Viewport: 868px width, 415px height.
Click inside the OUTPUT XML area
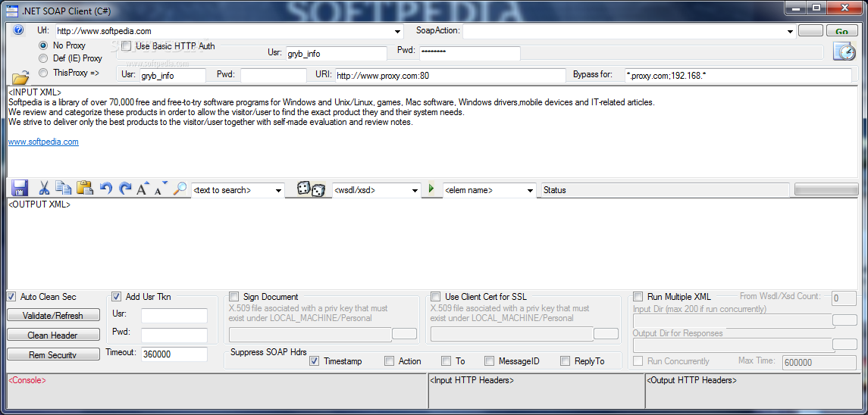point(432,243)
